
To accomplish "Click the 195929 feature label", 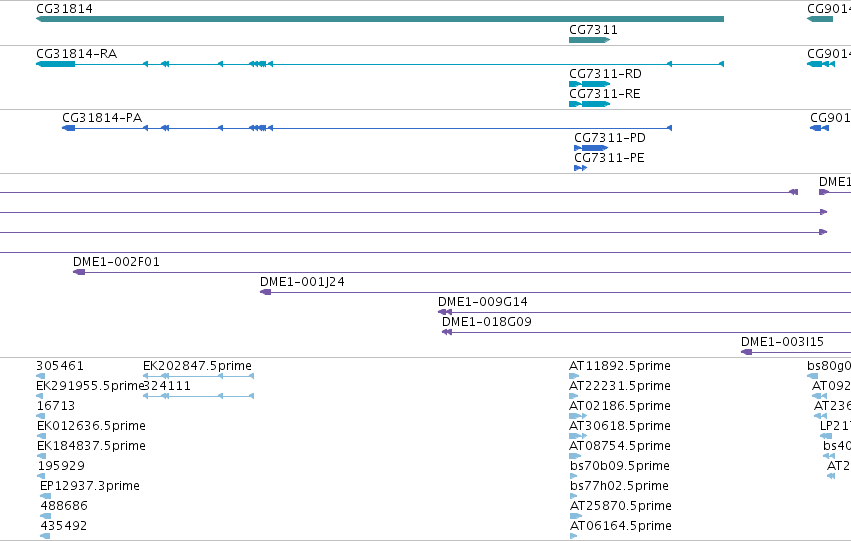I will [x=61, y=466].
